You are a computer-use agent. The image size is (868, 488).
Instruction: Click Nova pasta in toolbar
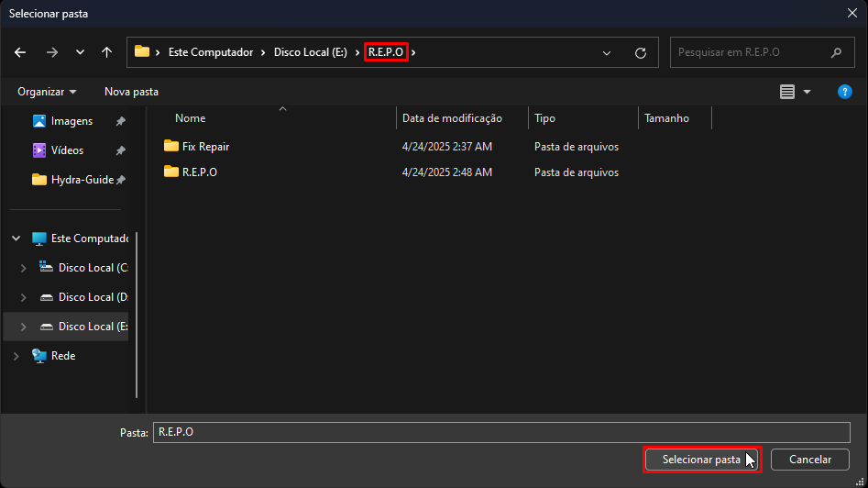click(131, 92)
